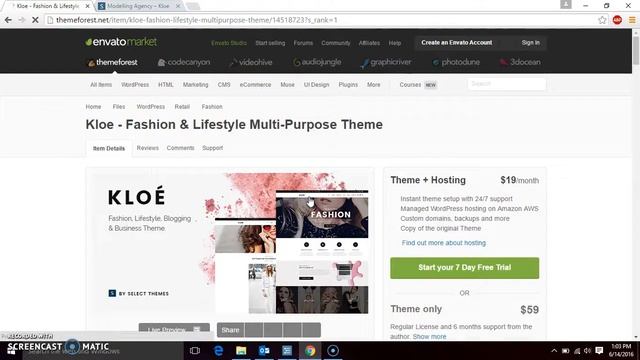The height and width of the screenshot is (360, 640).
Task: Open the Forums link
Action: (303, 43)
